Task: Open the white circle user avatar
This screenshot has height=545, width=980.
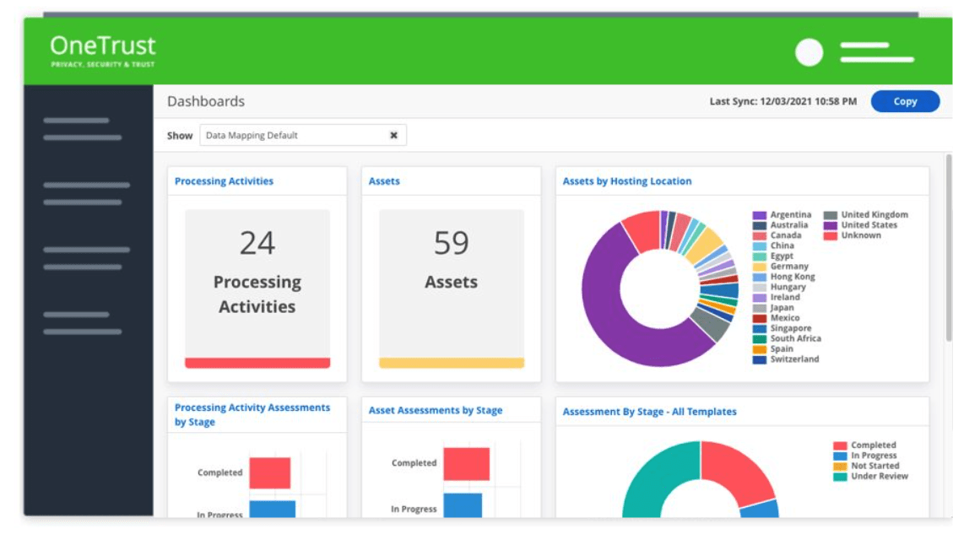Action: pos(809,52)
